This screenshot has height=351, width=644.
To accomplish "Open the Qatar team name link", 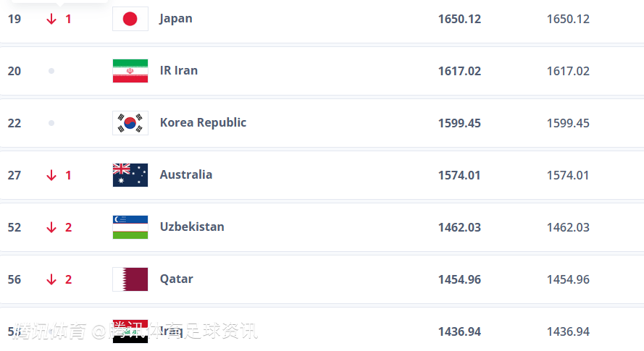I will 176,279.
